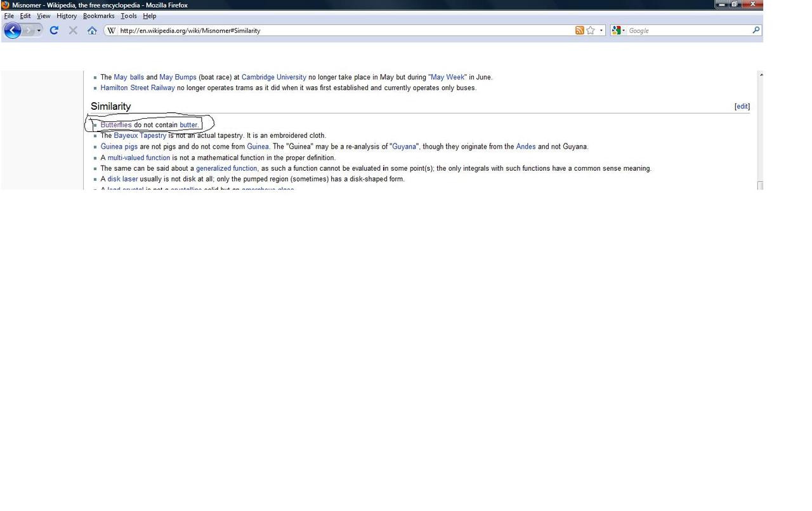Close the Firefox window
This screenshot has width=812, height=511.
tap(752, 4)
